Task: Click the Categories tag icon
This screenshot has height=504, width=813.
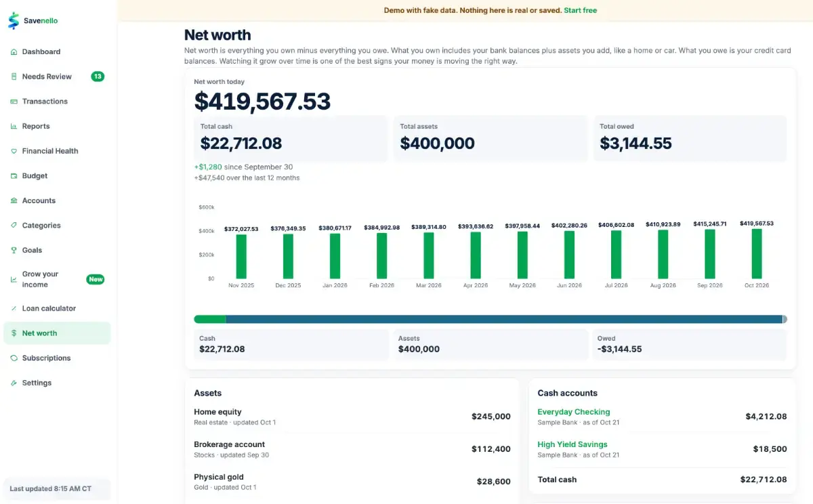Action: point(14,226)
